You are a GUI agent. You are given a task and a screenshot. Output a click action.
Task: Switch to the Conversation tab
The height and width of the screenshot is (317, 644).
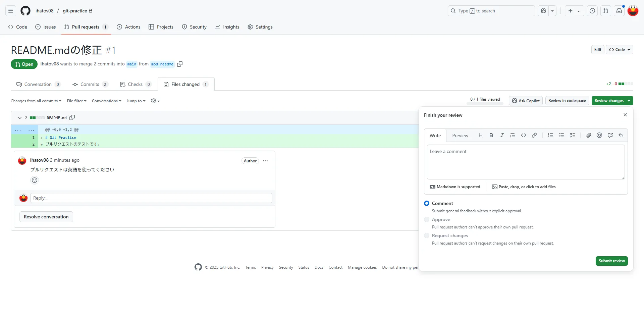pyautogui.click(x=38, y=84)
